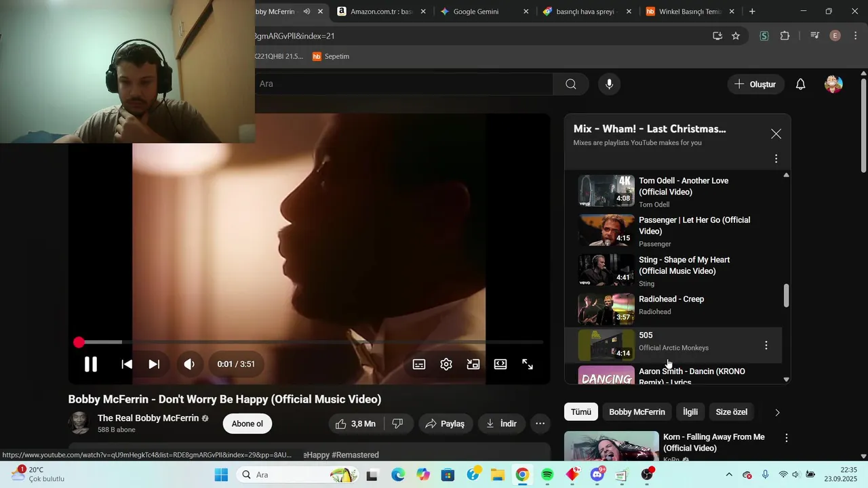Show more filter chips with right chevron
The height and width of the screenshot is (488, 868).
777,412
